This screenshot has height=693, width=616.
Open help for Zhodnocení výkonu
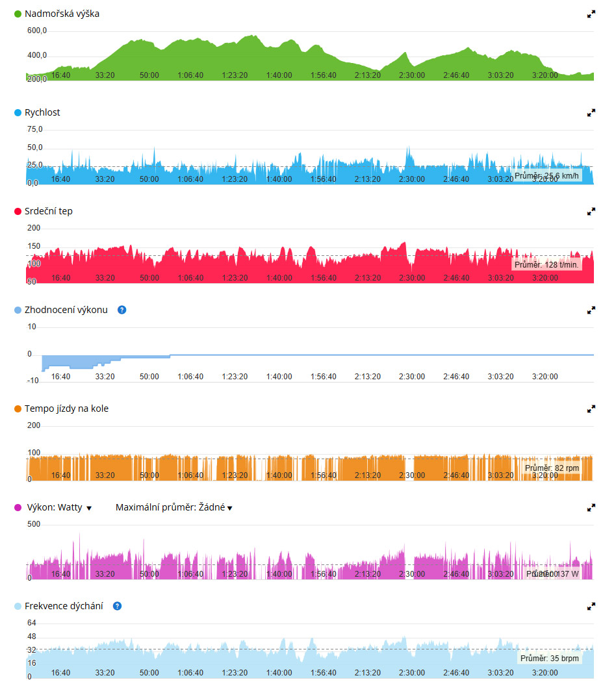(122, 310)
